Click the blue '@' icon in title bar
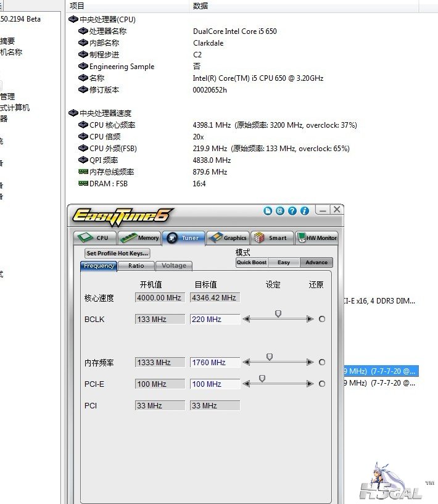Screen dimensions: 438x504 pos(280,210)
